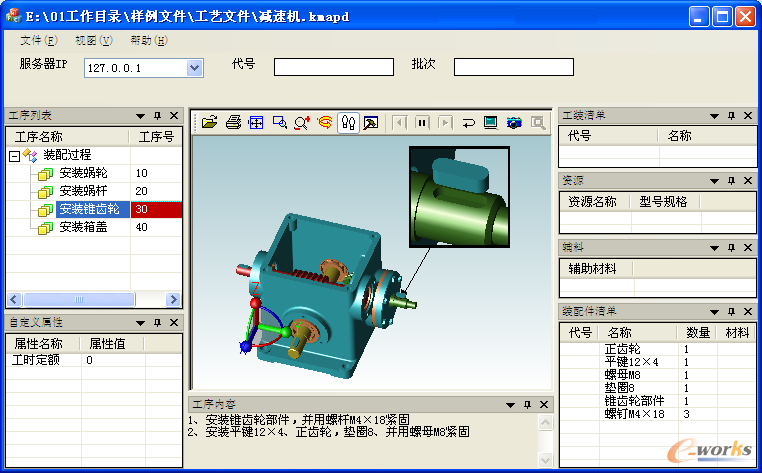Viewport: 762px width, 473px height.
Task: Toggle the footprints walk mode button
Action: pos(348,123)
